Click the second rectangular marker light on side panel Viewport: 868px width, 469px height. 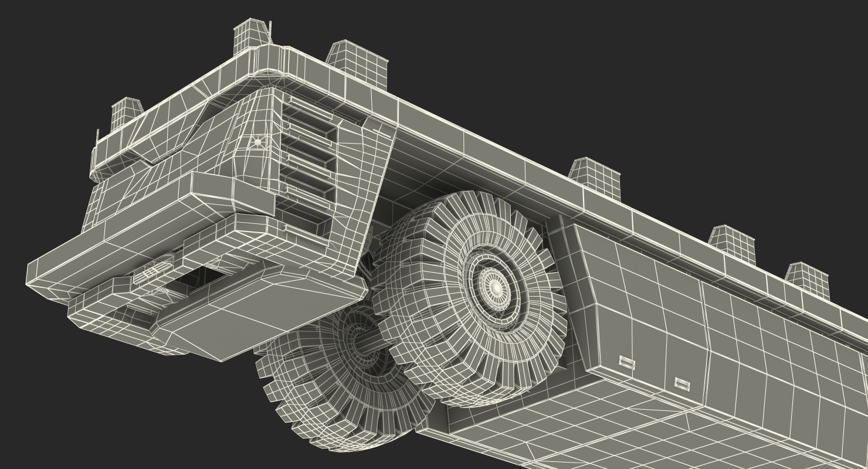(681, 385)
